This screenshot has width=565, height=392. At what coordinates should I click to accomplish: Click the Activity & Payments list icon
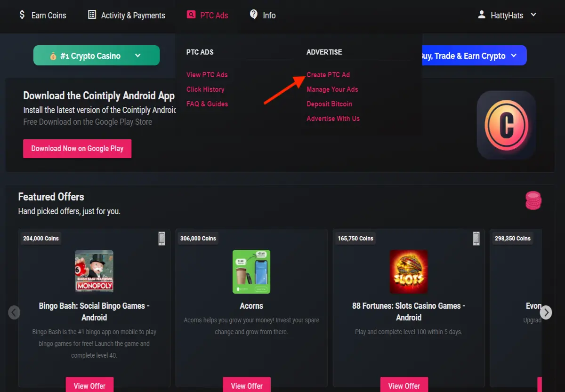click(x=92, y=15)
